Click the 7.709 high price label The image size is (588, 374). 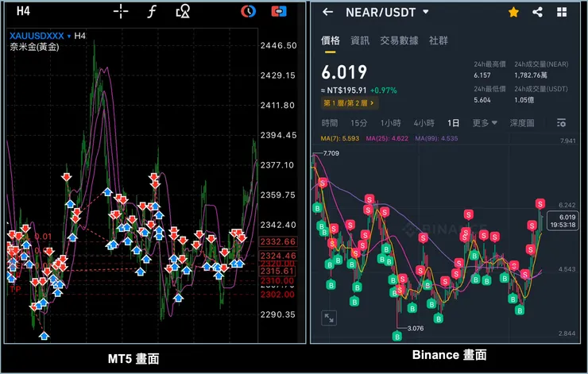coord(331,153)
